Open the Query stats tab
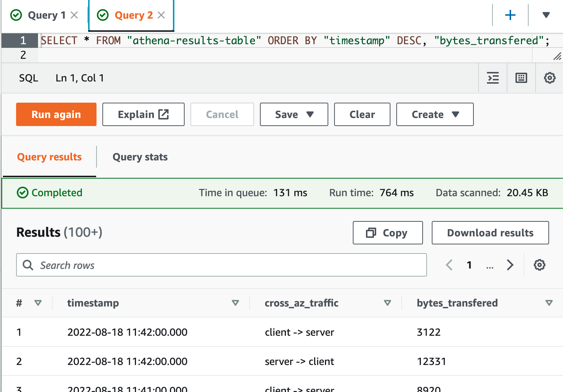Image resolution: width=563 pixels, height=392 pixels. tap(140, 157)
